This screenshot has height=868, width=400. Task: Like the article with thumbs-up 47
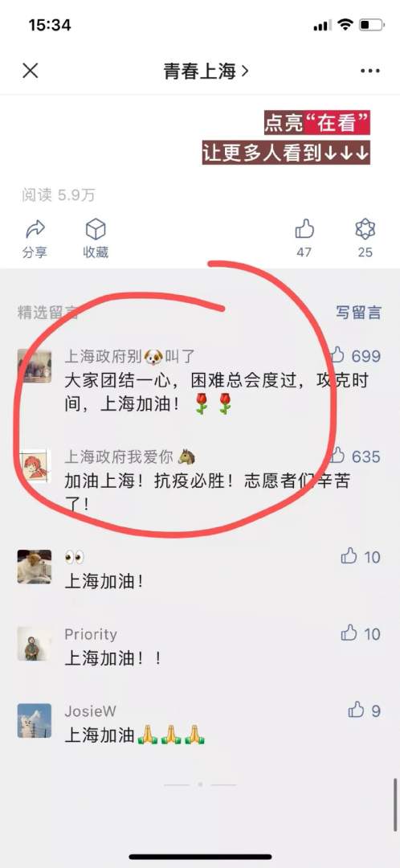coord(304,228)
